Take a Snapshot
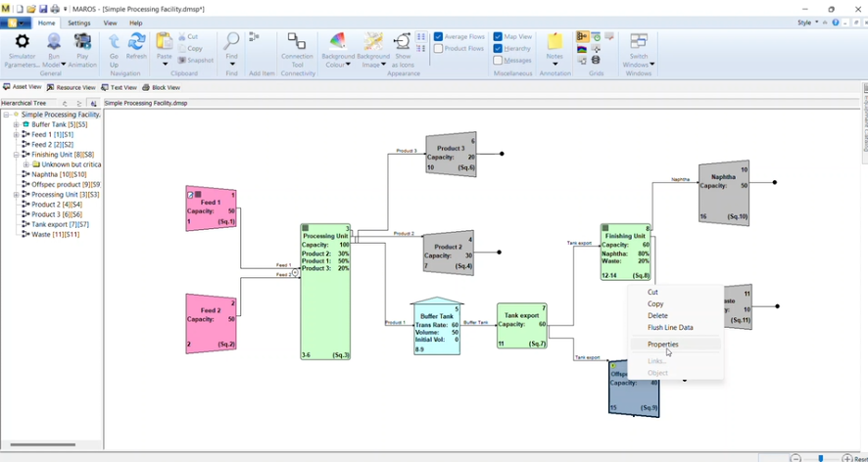 tap(196, 61)
